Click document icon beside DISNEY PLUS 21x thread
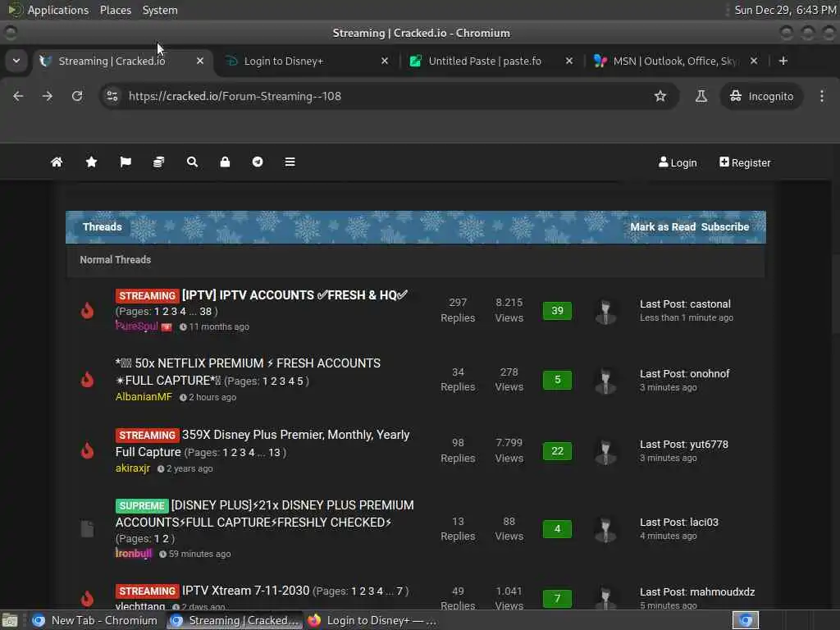Image resolution: width=840 pixels, height=630 pixels. (87, 529)
